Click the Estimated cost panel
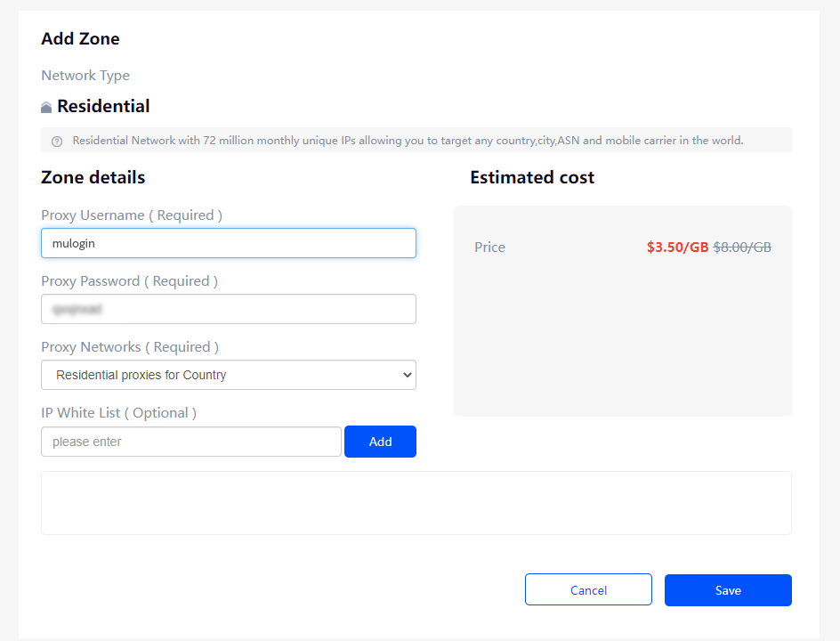Screen dimensions: 840x641 point(623,311)
